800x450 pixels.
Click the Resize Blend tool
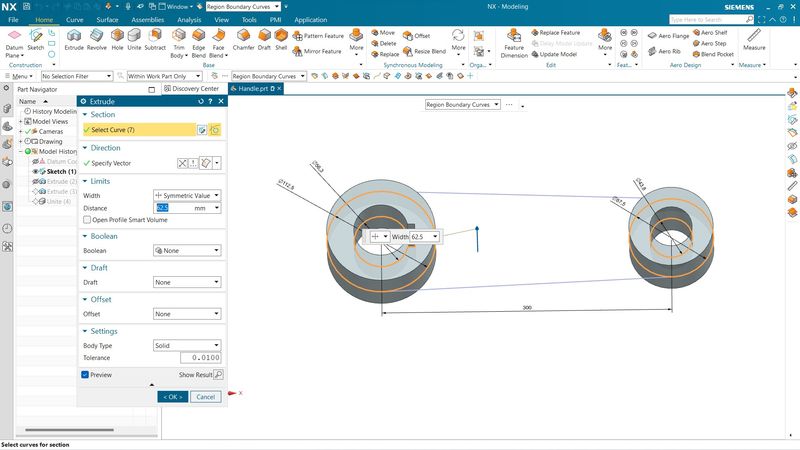pos(424,51)
